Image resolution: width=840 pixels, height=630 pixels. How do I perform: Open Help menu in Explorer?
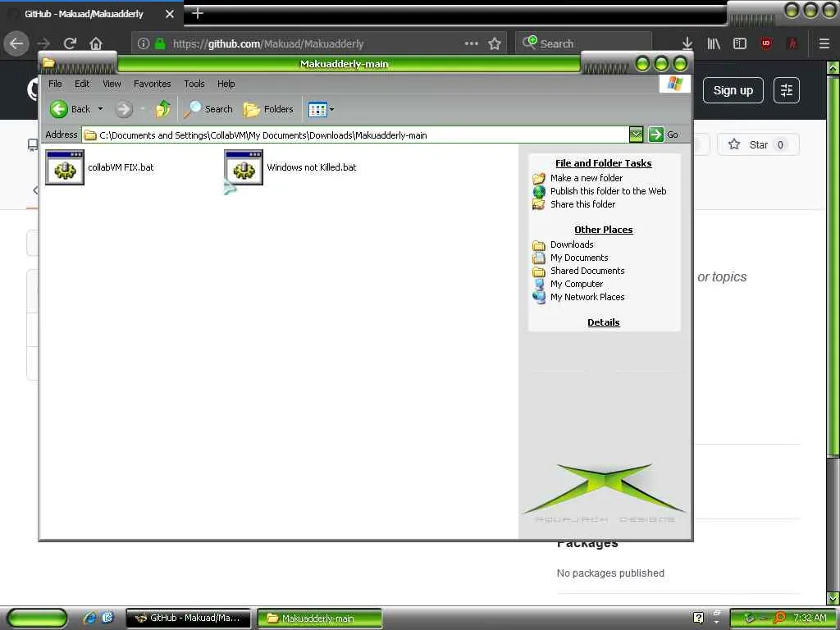226,84
